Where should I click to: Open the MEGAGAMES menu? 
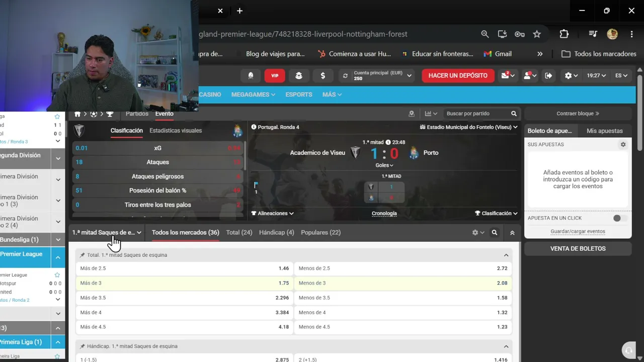coord(253,95)
